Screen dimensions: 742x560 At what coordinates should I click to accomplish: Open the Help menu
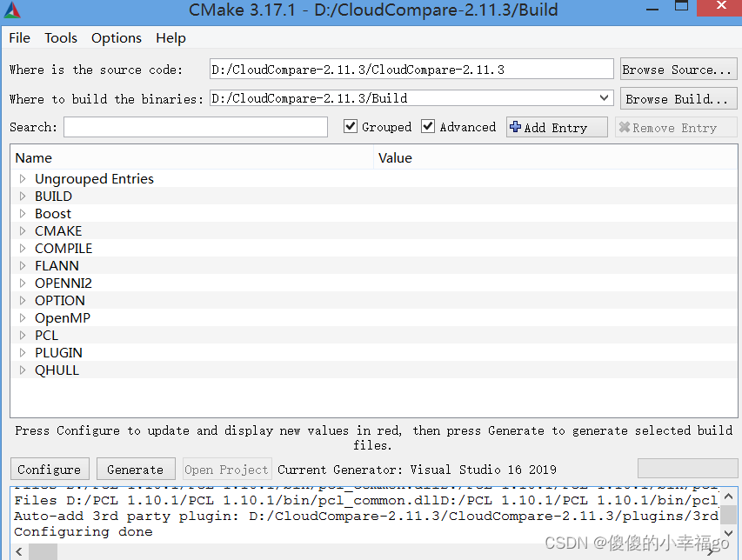coord(170,38)
